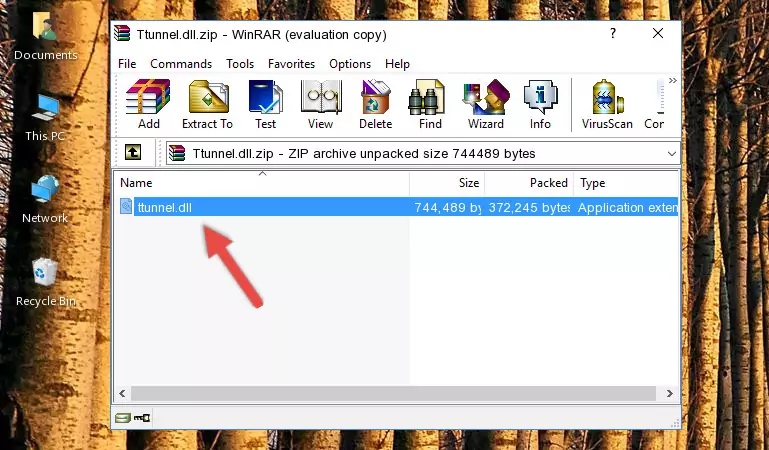769x450 pixels.
Task: Go up one folder level
Action: point(133,152)
